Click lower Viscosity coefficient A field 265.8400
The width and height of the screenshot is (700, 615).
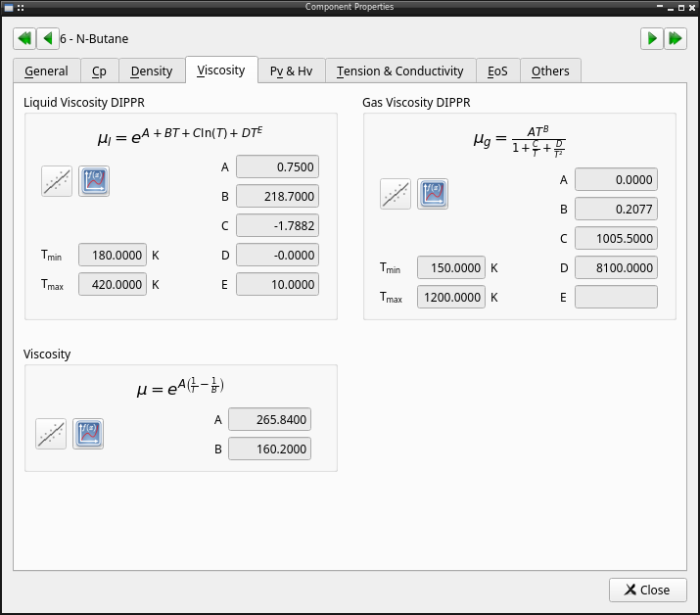(269, 419)
